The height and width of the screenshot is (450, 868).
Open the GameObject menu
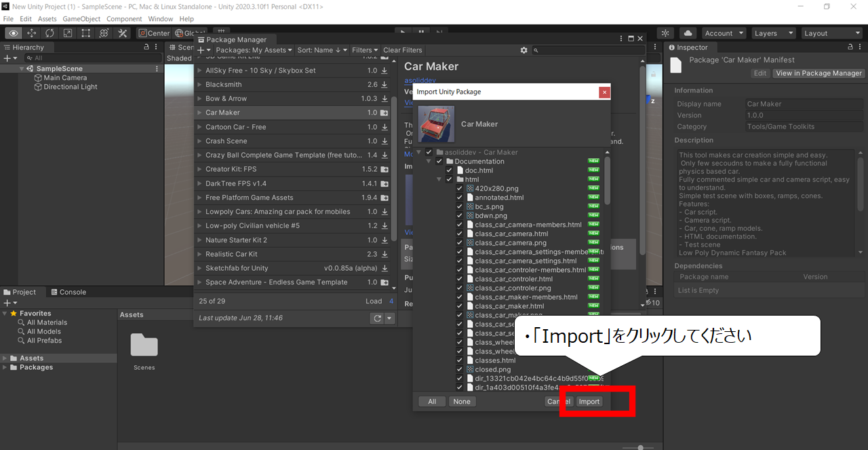coord(82,19)
